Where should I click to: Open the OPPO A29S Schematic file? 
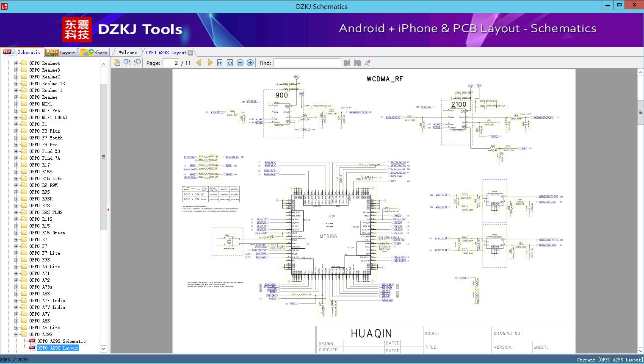[61, 341]
